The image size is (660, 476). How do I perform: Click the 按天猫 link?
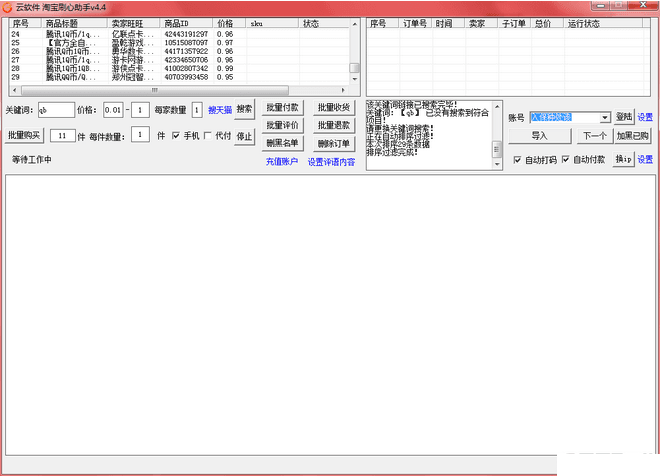[x=219, y=110]
